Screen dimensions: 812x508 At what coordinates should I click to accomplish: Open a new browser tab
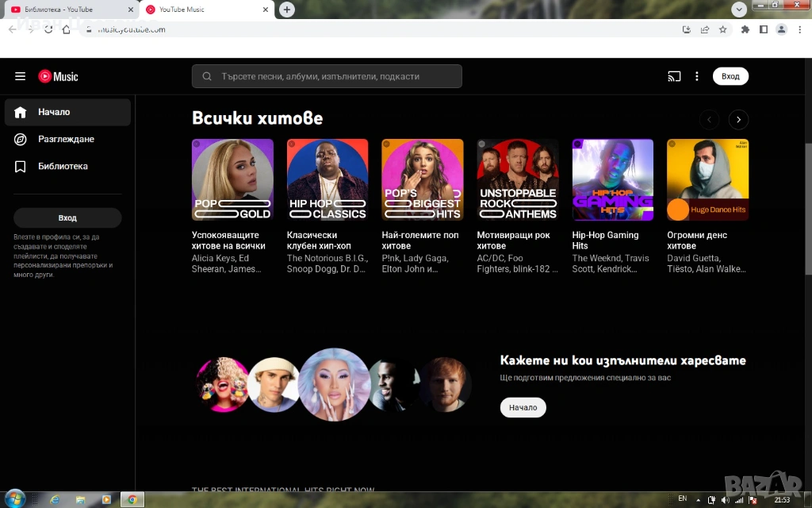click(x=287, y=10)
